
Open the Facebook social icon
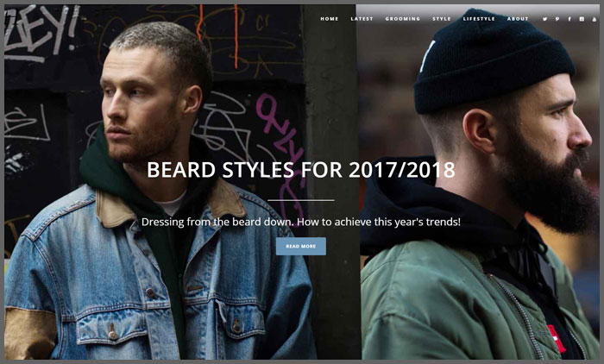569,19
